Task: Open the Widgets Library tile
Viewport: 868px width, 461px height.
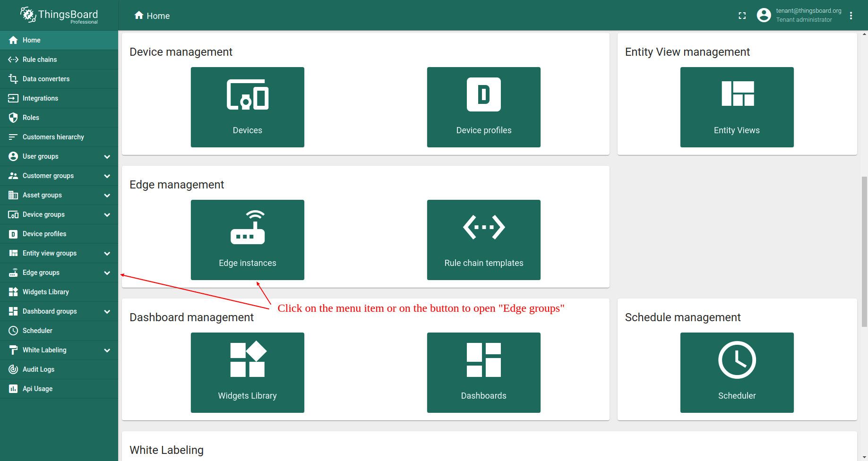Action: pyautogui.click(x=247, y=373)
